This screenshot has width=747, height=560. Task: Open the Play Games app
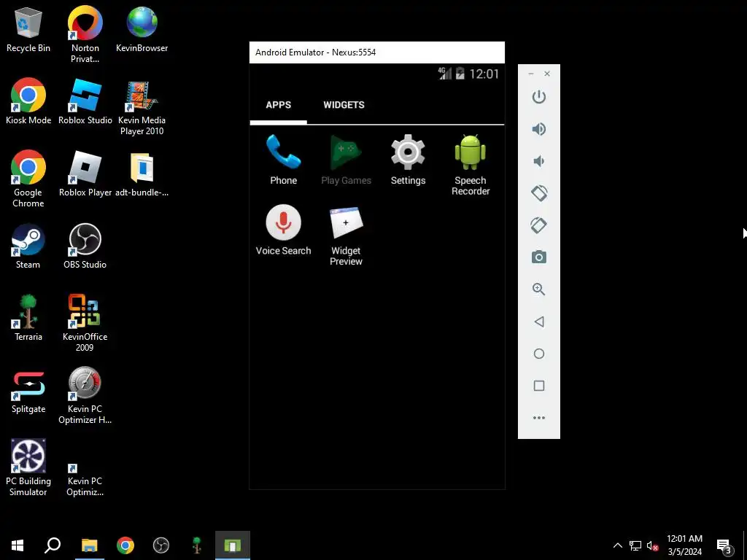(346, 160)
